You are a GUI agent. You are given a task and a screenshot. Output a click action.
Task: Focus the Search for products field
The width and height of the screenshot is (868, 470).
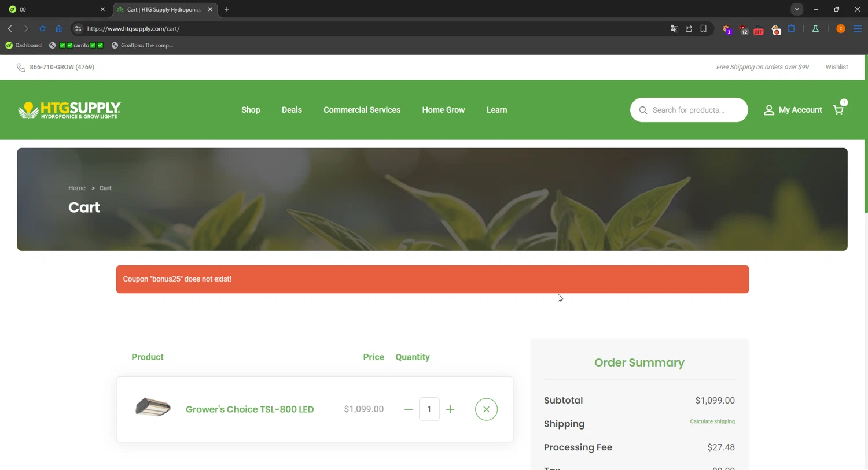(689, 110)
